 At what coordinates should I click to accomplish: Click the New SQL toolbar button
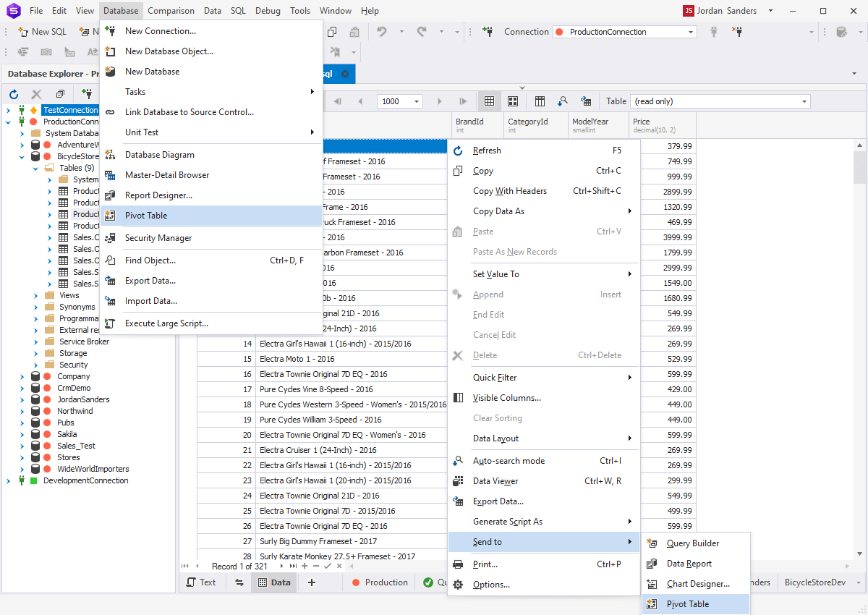click(x=42, y=32)
